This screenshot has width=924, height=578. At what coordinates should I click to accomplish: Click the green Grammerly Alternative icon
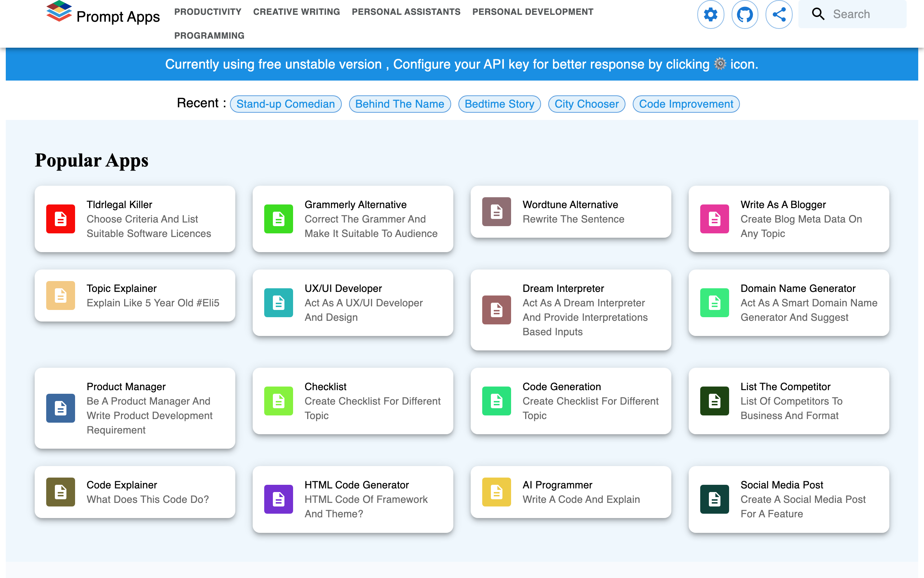(x=278, y=219)
